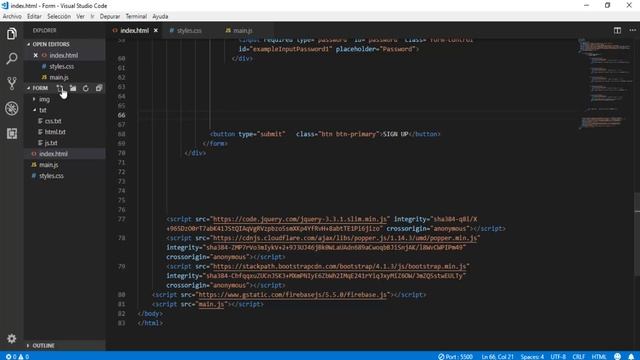Open js.txt in txt folder
The width and height of the screenshot is (640, 360).
tap(51, 143)
